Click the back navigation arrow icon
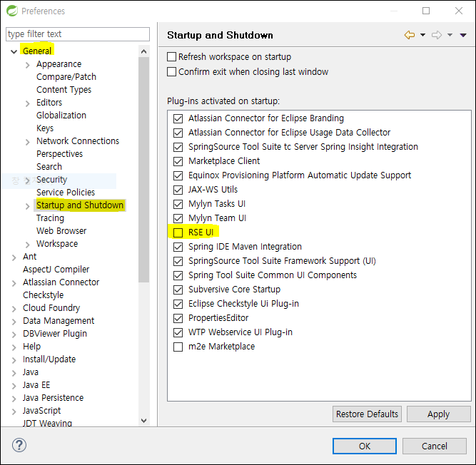The width and height of the screenshot is (476, 465). click(x=410, y=35)
